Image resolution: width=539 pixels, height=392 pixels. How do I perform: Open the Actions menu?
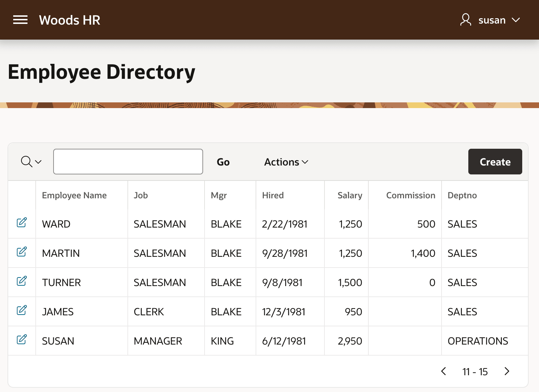click(286, 162)
